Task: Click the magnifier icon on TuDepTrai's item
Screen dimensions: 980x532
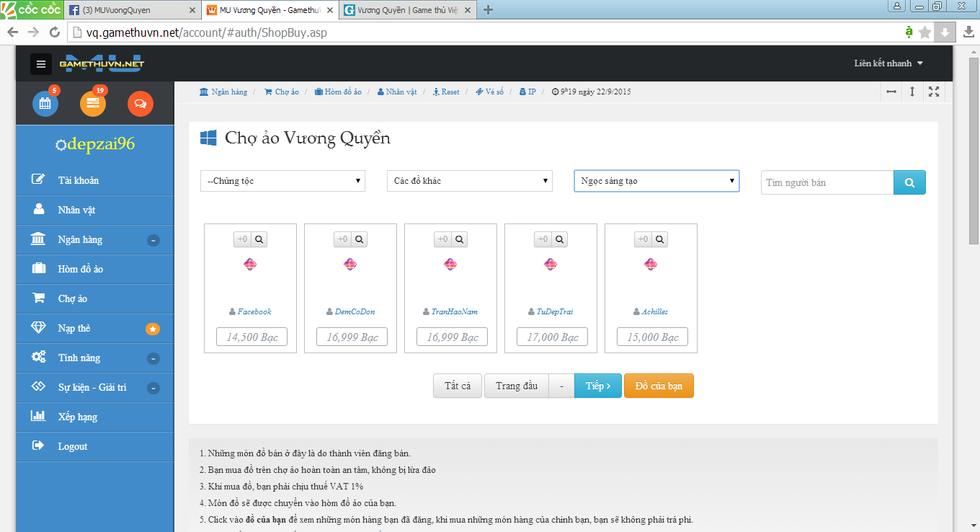Action: pyautogui.click(x=560, y=239)
